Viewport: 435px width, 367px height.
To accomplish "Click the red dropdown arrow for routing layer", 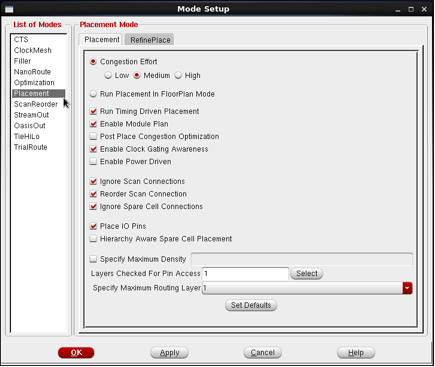I will pyautogui.click(x=407, y=288).
